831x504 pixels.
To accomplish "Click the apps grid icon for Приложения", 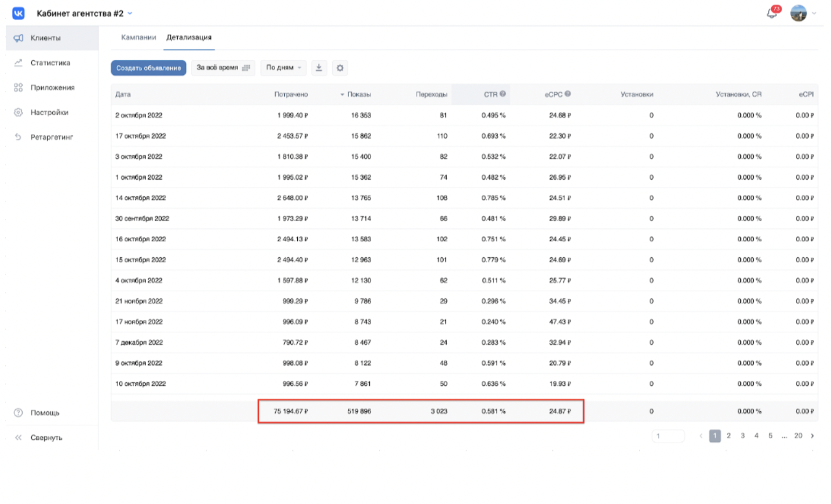I will click(19, 87).
